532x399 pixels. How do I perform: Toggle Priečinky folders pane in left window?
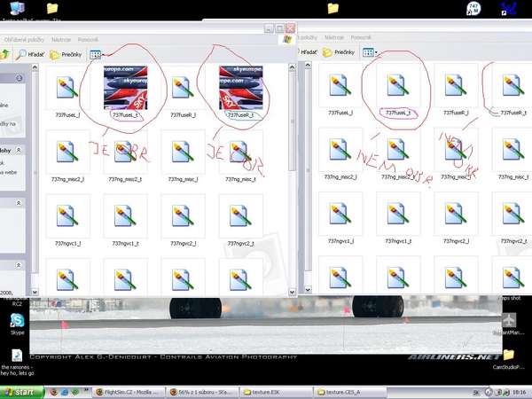click(66, 54)
